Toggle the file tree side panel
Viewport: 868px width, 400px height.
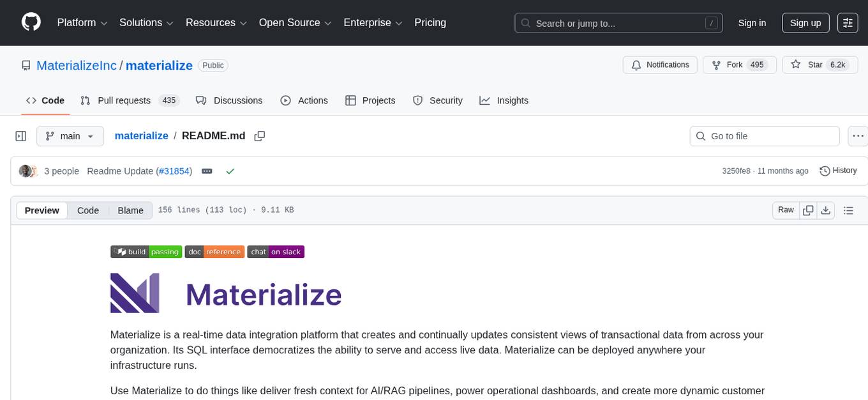coord(20,135)
